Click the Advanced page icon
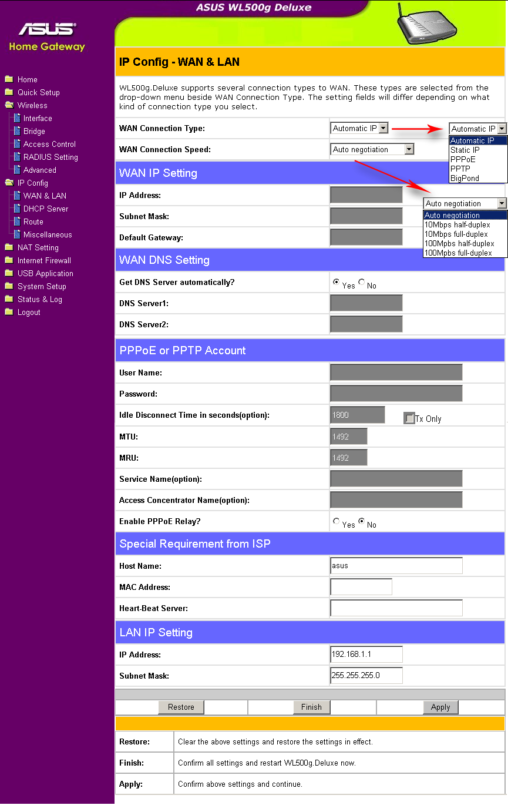508x812 pixels. point(17,170)
